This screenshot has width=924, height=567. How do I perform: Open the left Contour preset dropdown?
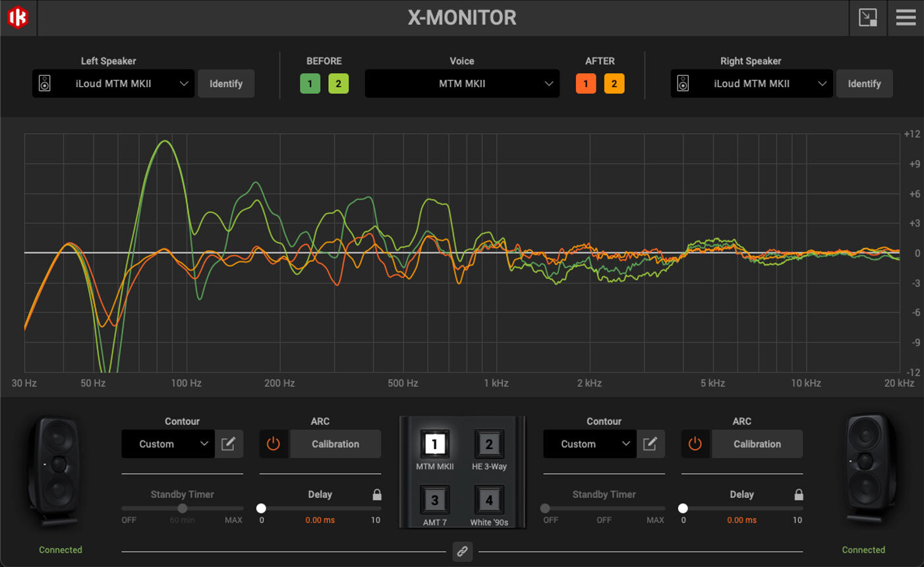[167, 444]
